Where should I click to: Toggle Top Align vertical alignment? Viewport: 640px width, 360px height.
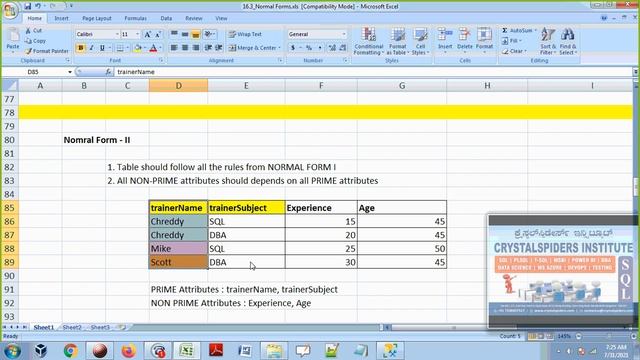pyautogui.click(x=174, y=34)
